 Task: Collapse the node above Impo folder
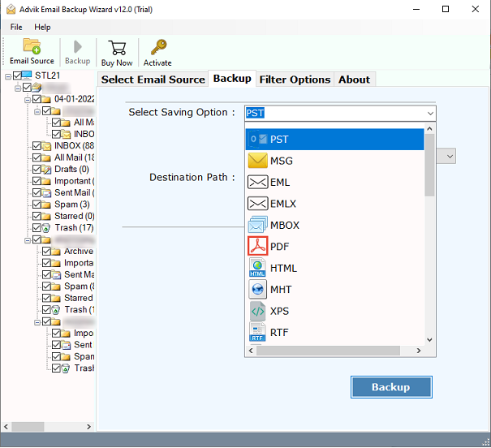point(37,322)
